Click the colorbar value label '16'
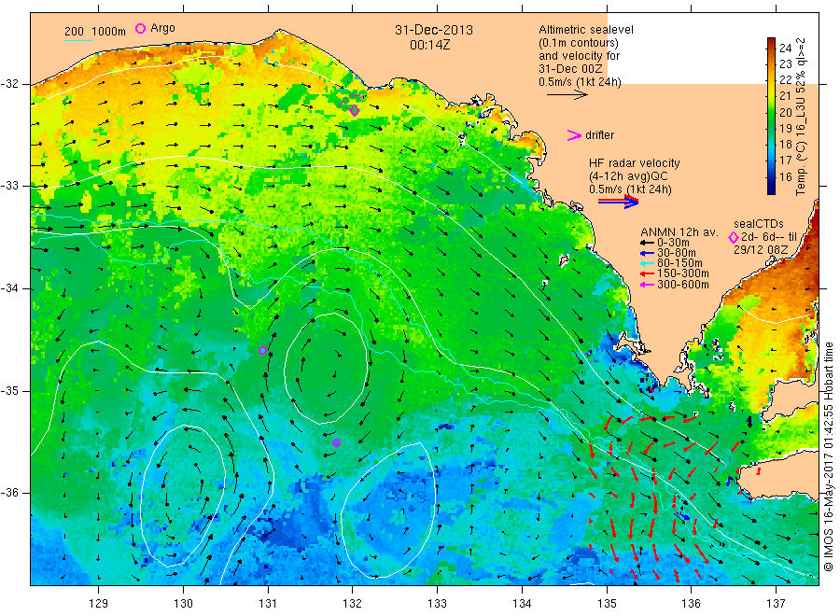 pos(785,176)
